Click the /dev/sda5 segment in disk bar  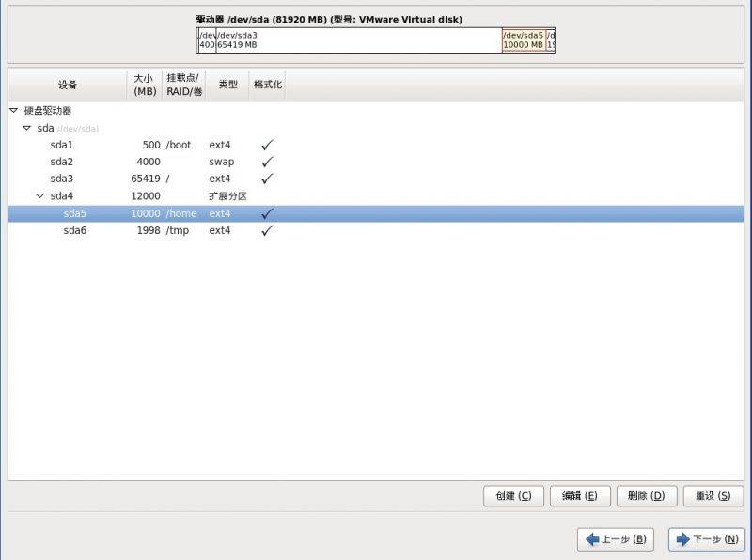524,39
